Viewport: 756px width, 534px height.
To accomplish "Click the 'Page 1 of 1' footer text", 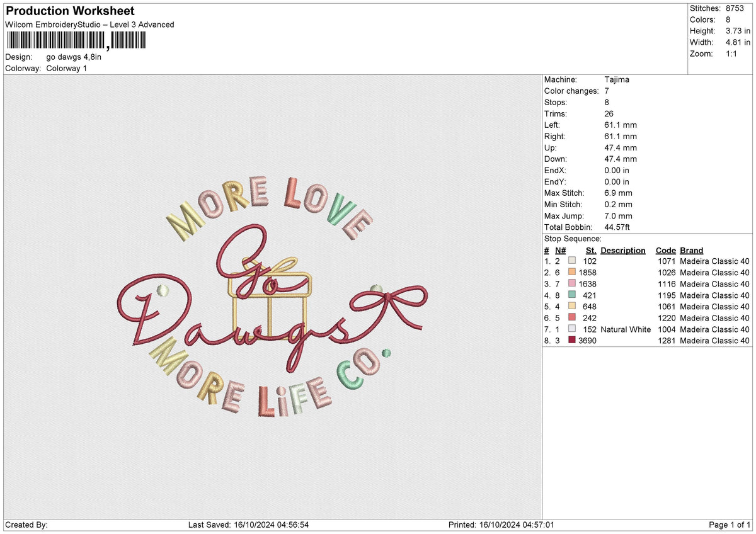I will click(x=730, y=525).
